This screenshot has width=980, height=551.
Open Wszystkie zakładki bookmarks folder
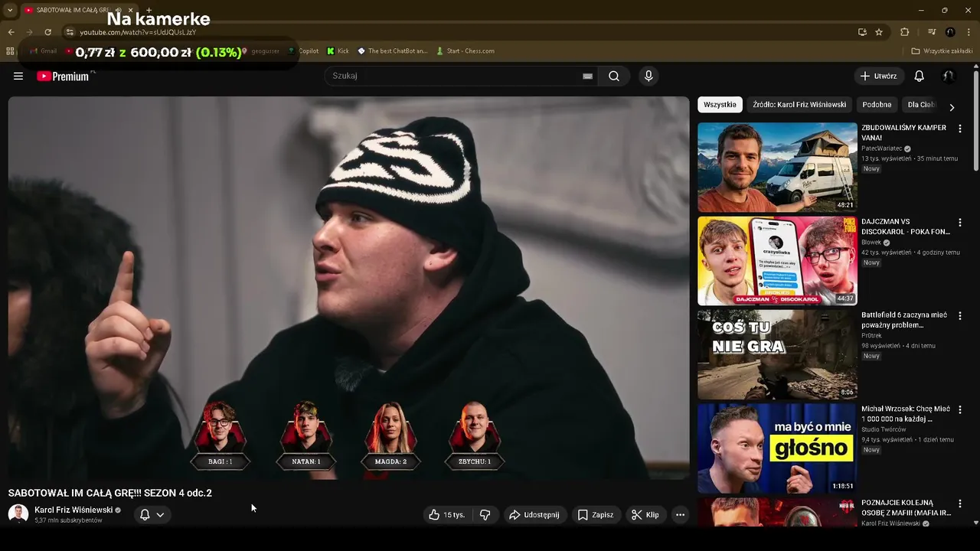point(942,51)
